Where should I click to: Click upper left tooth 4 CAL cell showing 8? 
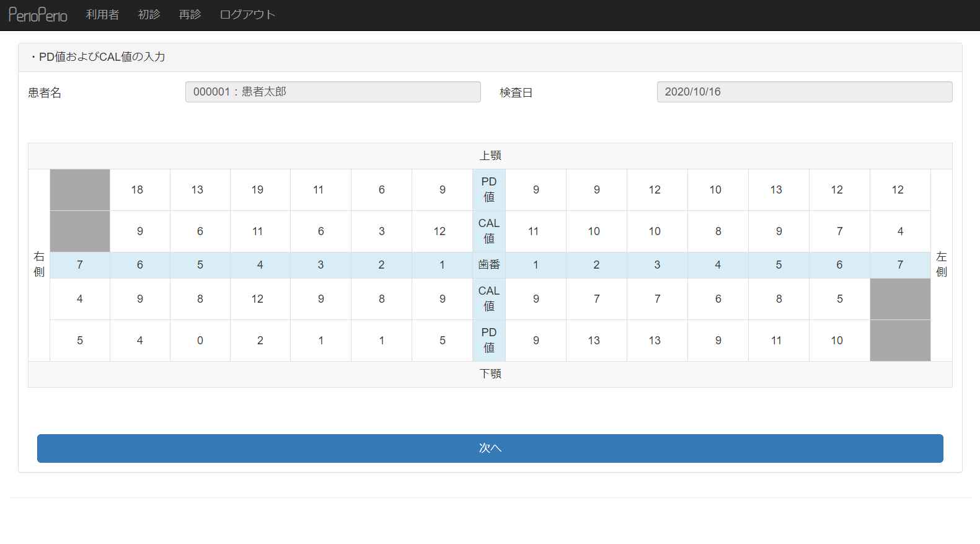[x=718, y=231]
